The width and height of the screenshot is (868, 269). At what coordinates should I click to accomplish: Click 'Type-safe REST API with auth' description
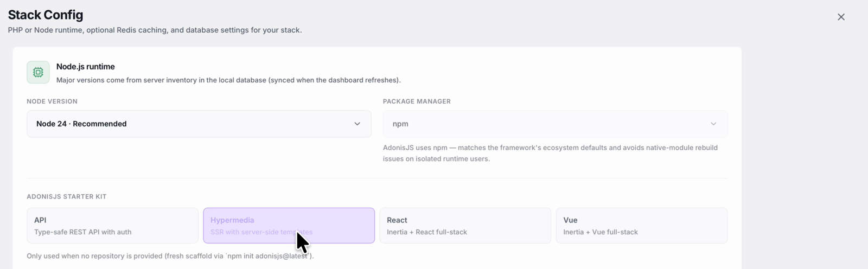click(x=83, y=232)
